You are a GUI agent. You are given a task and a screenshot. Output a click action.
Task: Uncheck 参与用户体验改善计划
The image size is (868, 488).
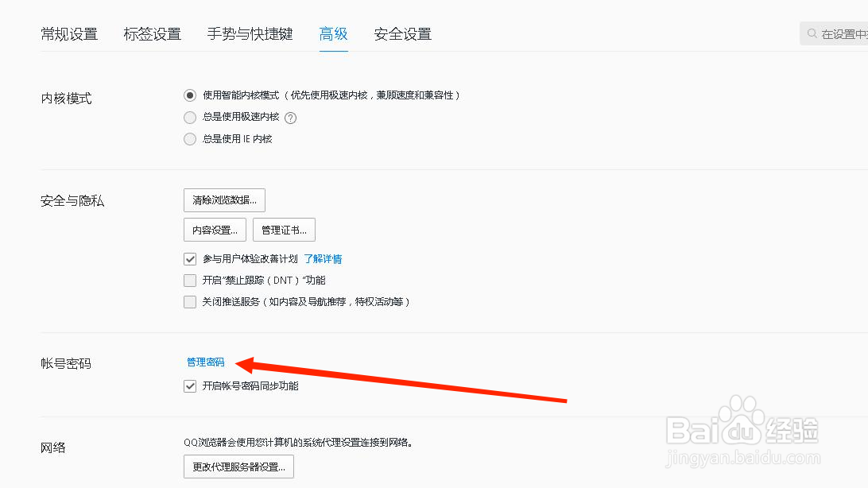[x=189, y=258]
